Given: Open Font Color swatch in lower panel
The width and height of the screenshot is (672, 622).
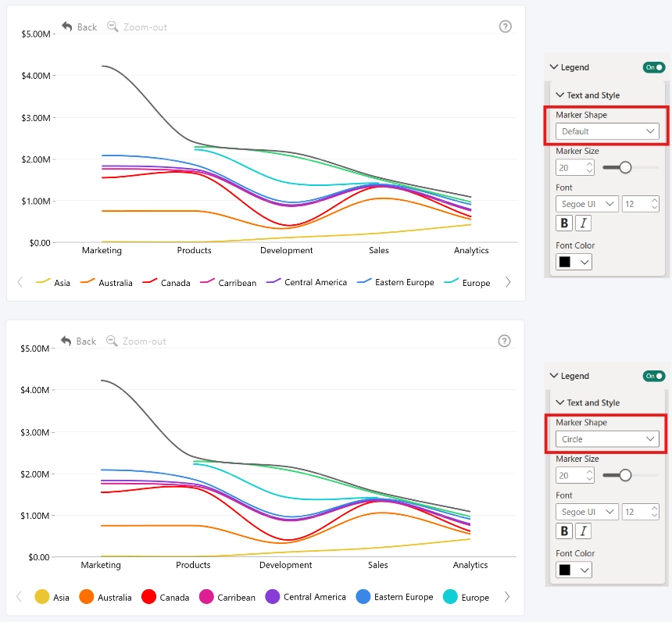Looking at the screenshot, I should tap(574, 570).
